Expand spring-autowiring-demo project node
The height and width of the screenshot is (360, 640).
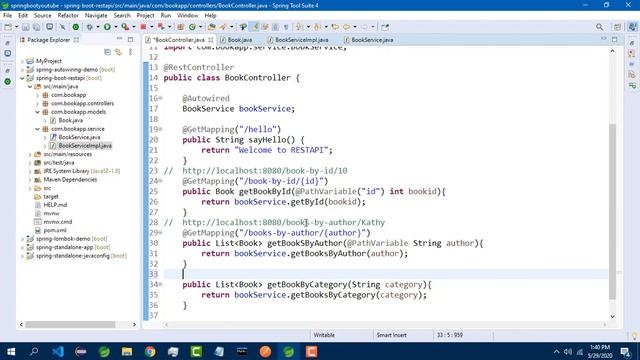tap(22, 70)
